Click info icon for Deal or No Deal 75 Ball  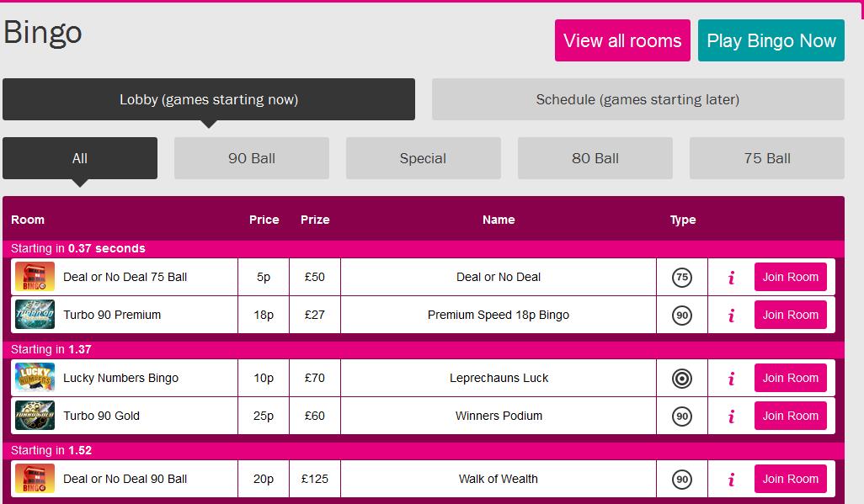point(731,278)
